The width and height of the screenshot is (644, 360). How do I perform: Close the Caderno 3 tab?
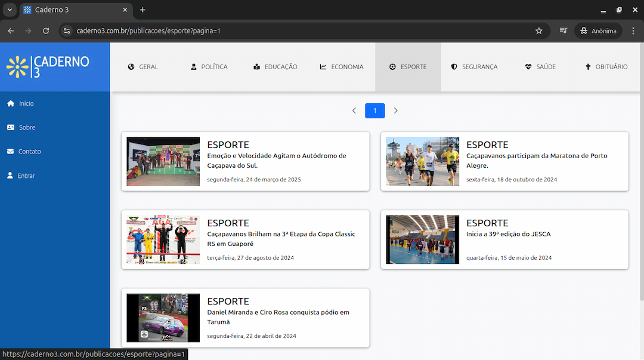125,10
